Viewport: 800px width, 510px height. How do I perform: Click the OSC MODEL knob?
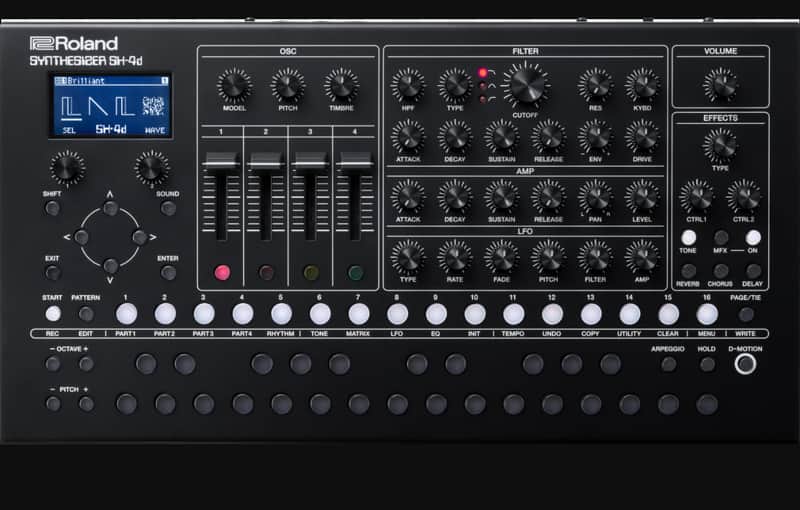pyautogui.click(x=235, y=86)
